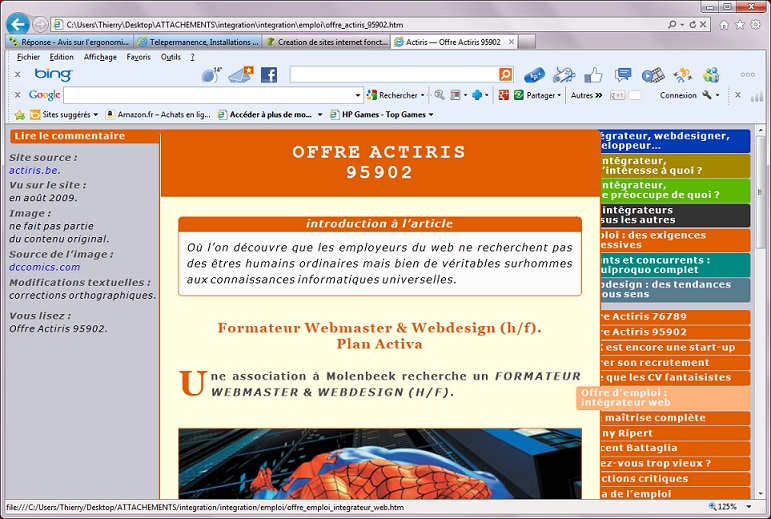The width and height of the screenshot is (771, 519).
Task: Expand Sites suggérés dropdown
Action: pyautogui.click(x=95, y=115)
